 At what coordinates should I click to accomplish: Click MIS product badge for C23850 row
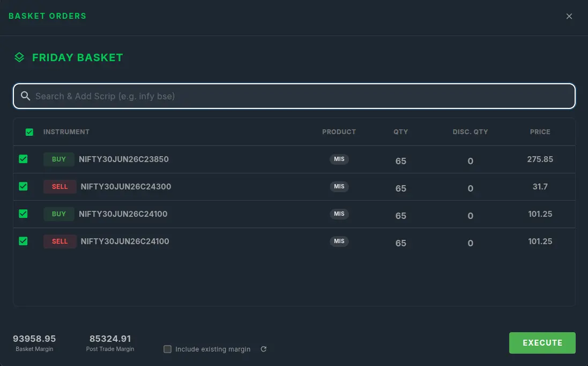coord(339,159)
